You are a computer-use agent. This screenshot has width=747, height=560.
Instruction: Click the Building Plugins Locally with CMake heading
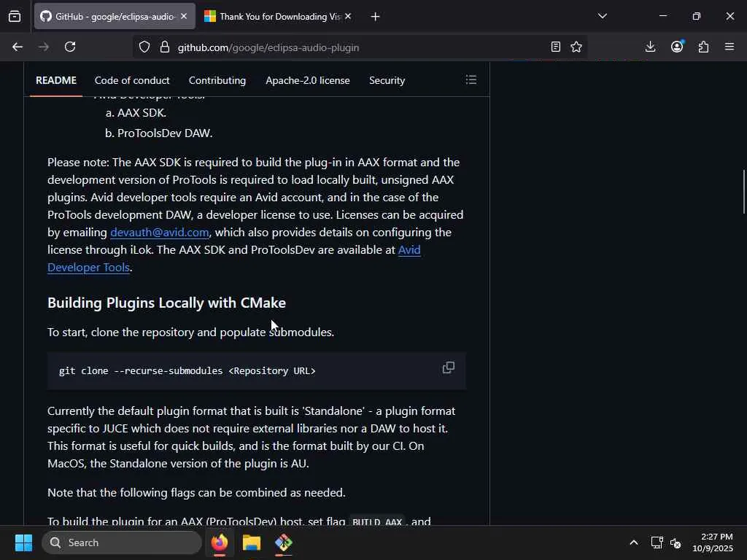tap(167, 303)
